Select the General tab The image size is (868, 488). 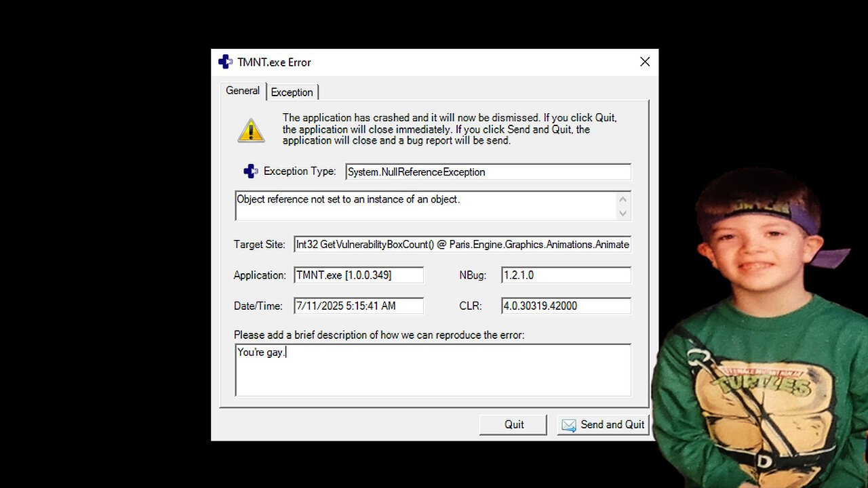tap(243, 91)
